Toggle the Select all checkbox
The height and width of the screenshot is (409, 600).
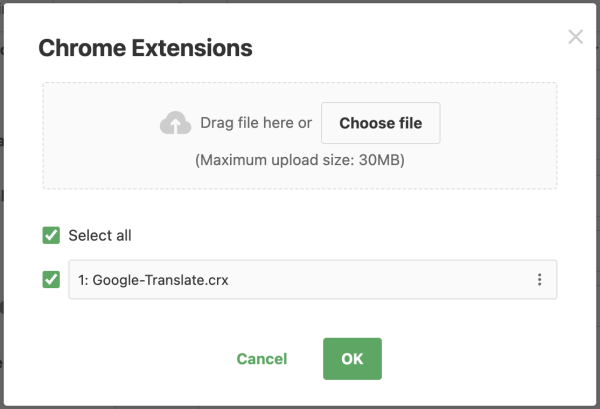tap(51, 236)
